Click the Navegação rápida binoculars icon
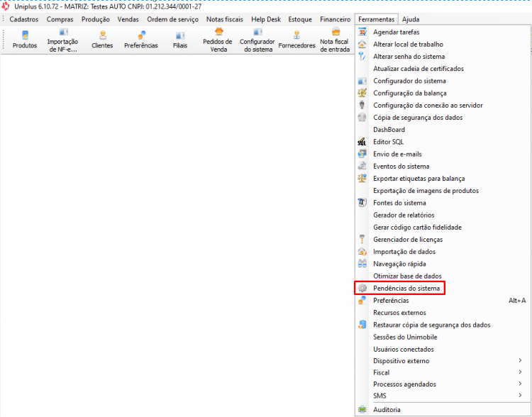 362,264
